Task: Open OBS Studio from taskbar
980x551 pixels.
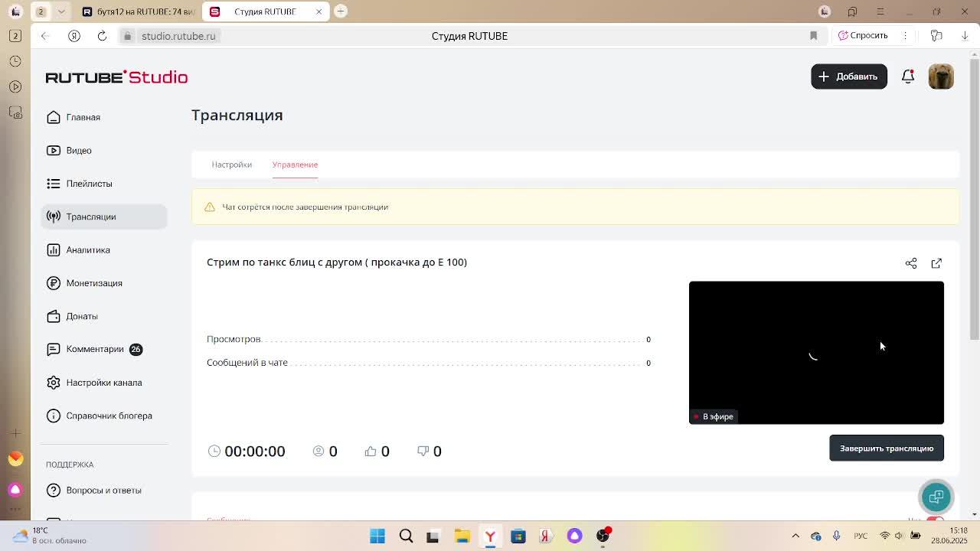Action: point(603,536)
